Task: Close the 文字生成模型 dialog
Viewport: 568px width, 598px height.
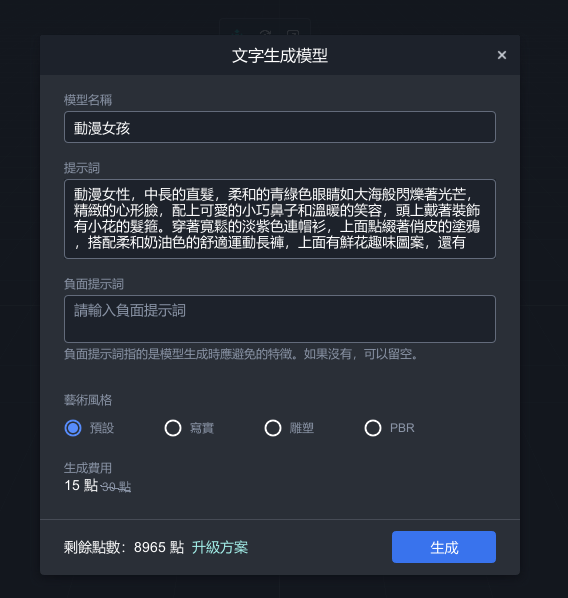Action: click(502, 55)
